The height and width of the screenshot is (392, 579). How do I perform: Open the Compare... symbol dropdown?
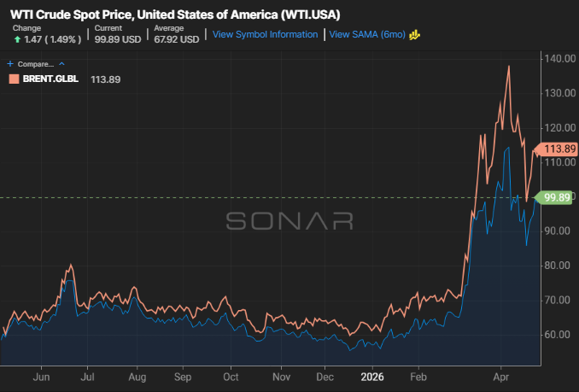36,64
